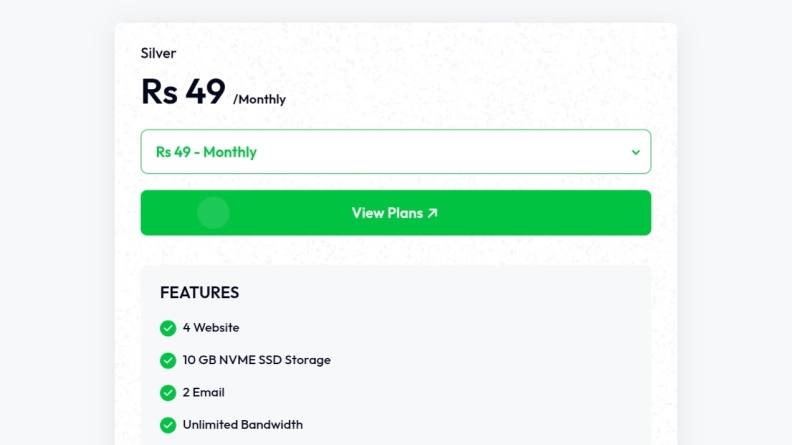
Task: Expand the billing dropdown using its chevron arrow
Action: (635, 152)
